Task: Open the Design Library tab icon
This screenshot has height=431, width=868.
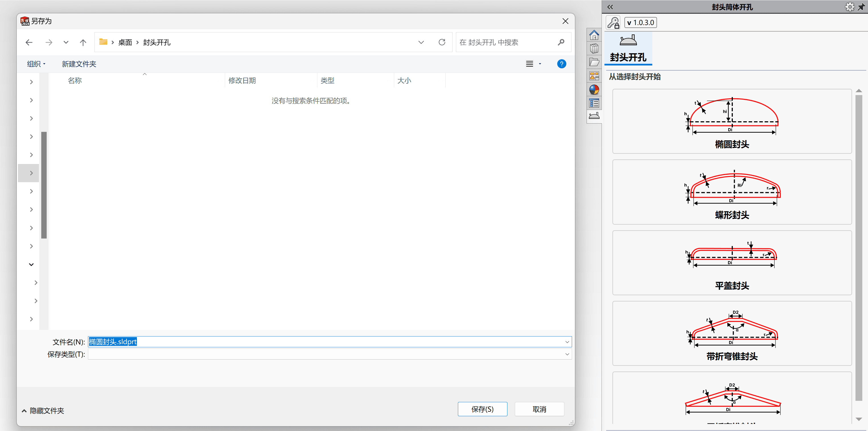Action: pyautogui.click(x=594, y=48)
